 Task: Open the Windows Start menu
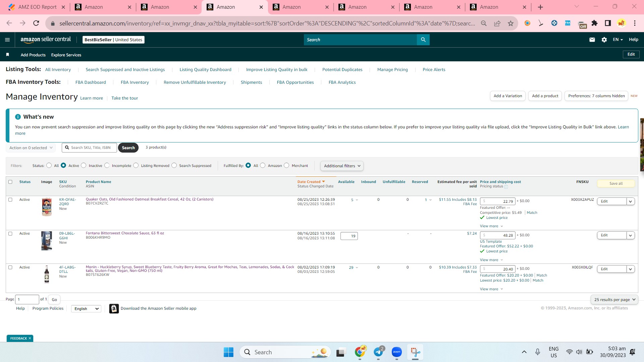228,352
